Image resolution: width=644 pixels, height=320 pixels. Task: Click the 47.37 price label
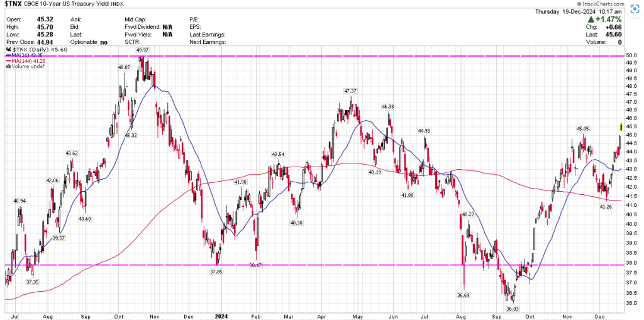coord(350,91)
